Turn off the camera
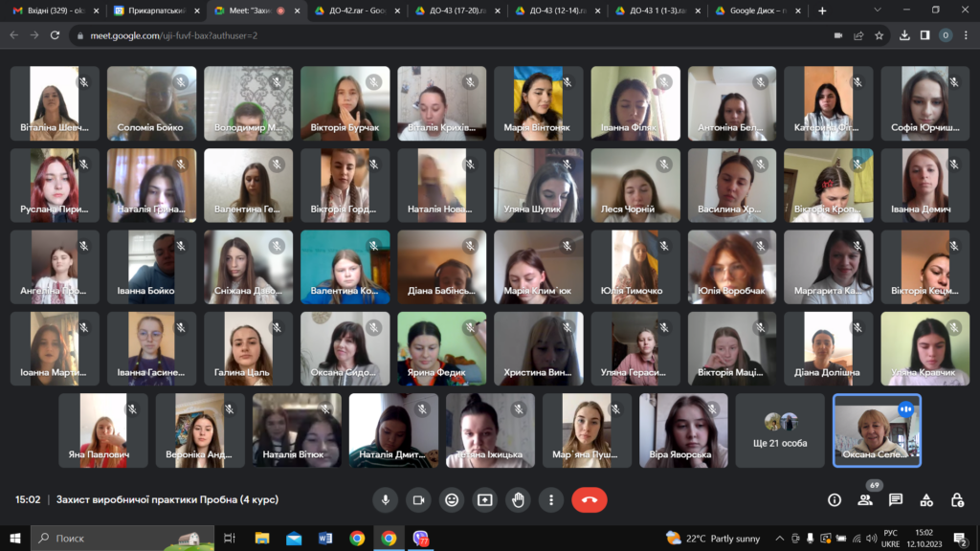The image size is (980, 551). [418, 499]
